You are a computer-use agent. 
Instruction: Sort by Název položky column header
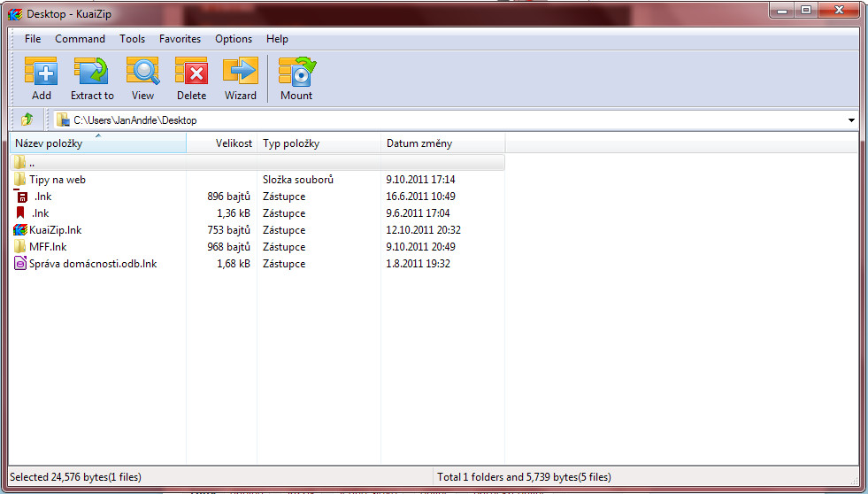click(x=98, y=143)
